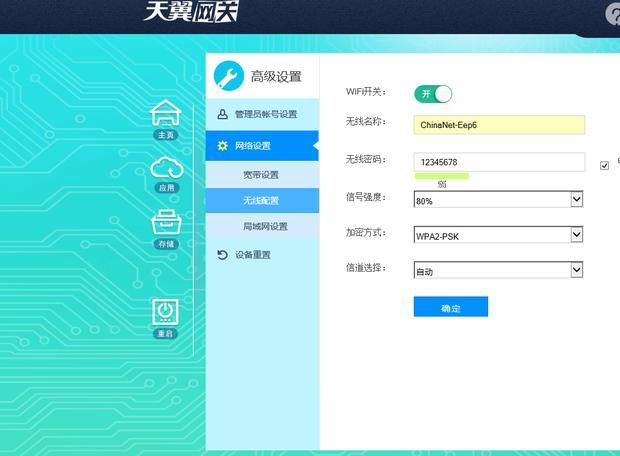Open 局域网设置 submenu item
Image resolution: width=620 pixels, height=456 pixels.
coord(262,227)
